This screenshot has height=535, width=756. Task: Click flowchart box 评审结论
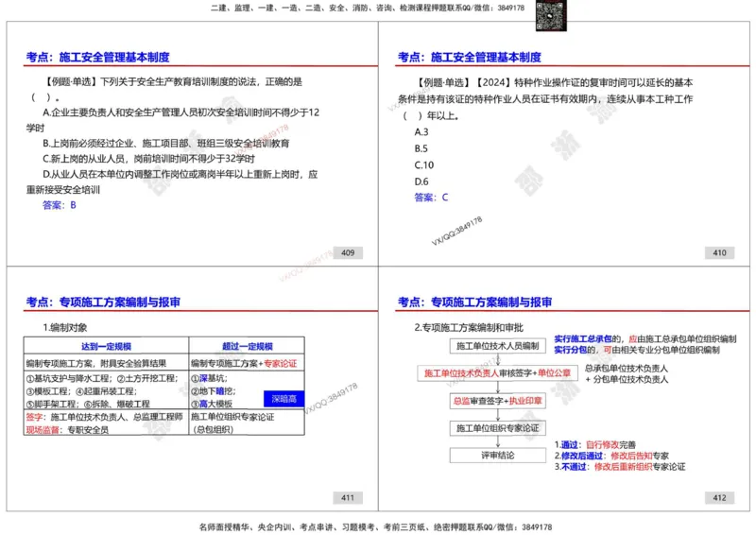(498, 455)
